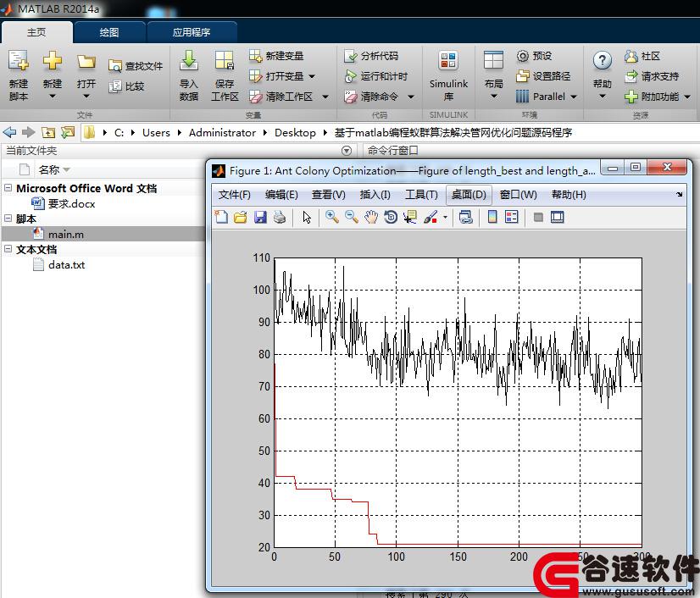Click 分析代码 (Analyze Code)
Screen dimensions: 700x598
[371, 56]
